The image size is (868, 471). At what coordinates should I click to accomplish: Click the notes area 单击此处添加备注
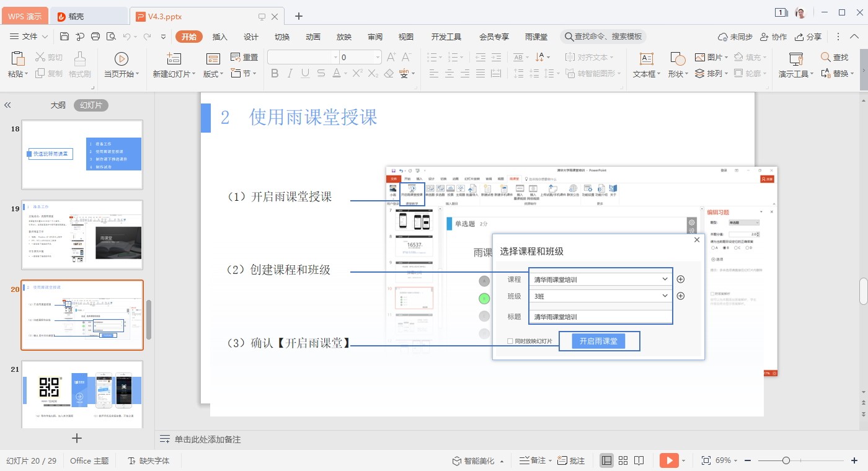208,439
